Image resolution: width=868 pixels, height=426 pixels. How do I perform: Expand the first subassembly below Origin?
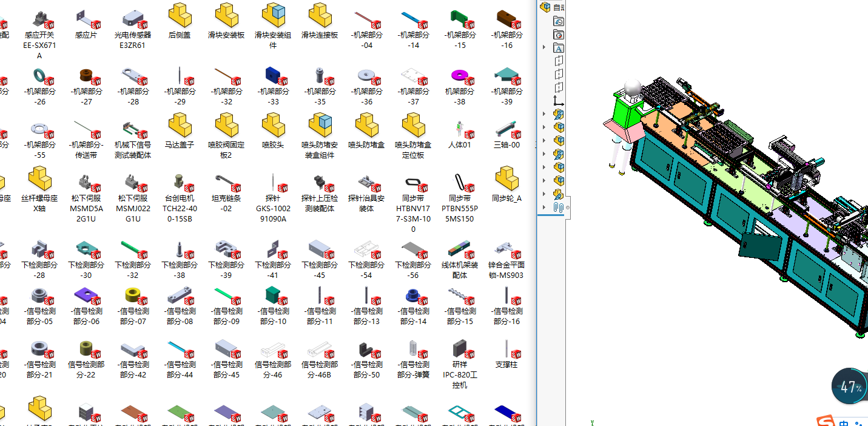(544, 114)
